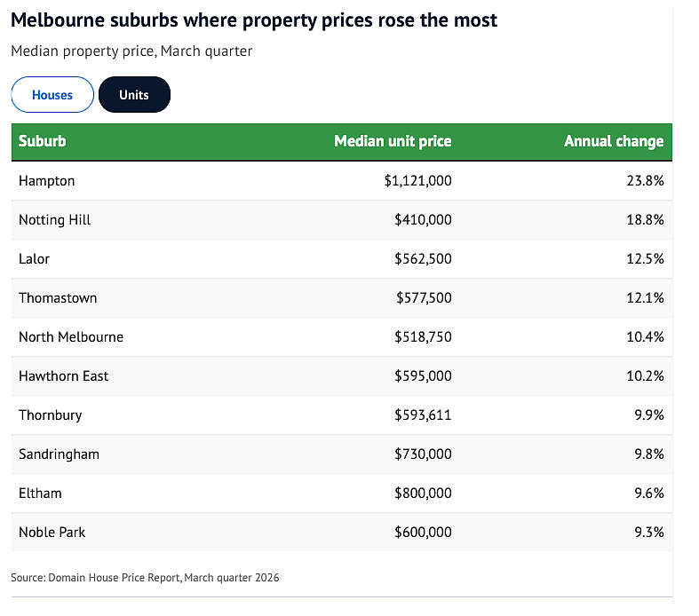
Task: Select the Sandringham row
Action: coord(341,454)
